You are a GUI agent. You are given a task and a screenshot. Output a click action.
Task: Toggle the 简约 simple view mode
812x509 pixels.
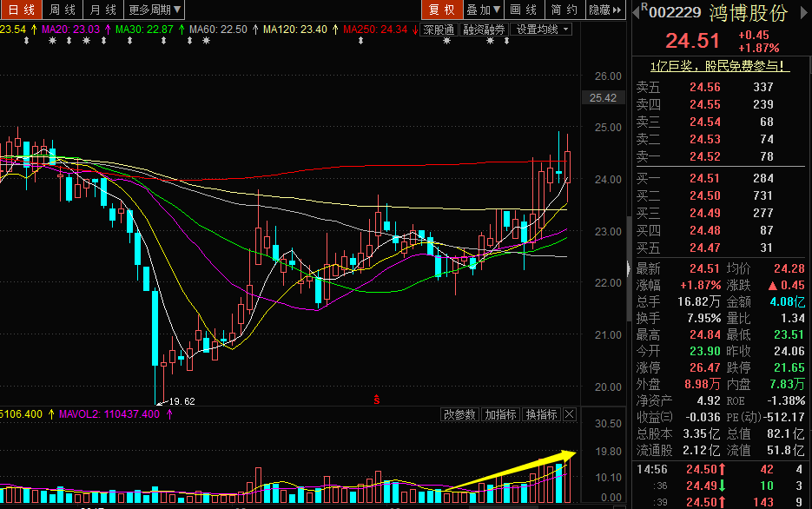pos(564,10)
